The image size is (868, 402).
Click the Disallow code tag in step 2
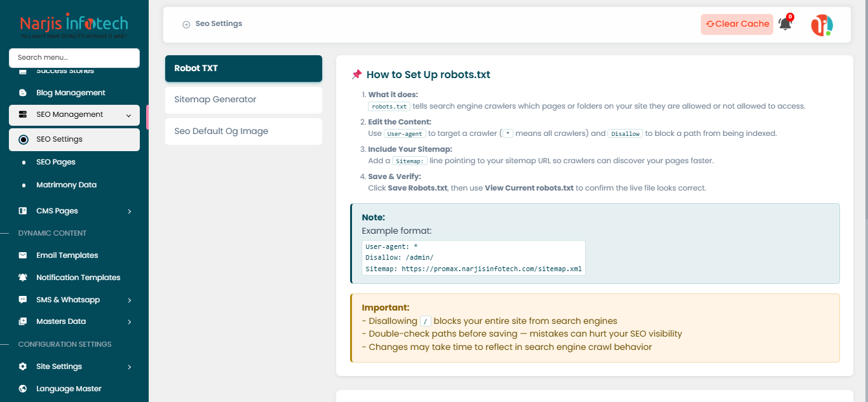[625, 133]
